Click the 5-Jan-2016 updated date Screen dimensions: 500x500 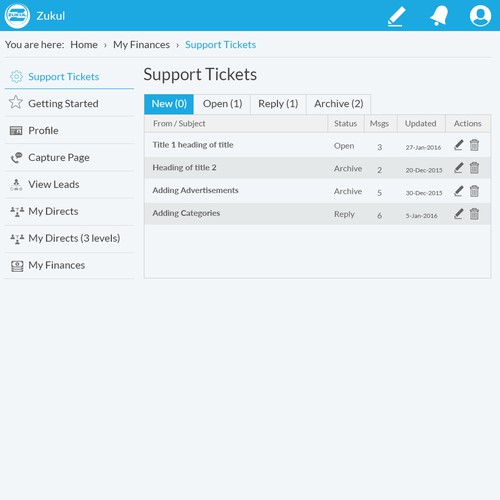coord(421,216)
